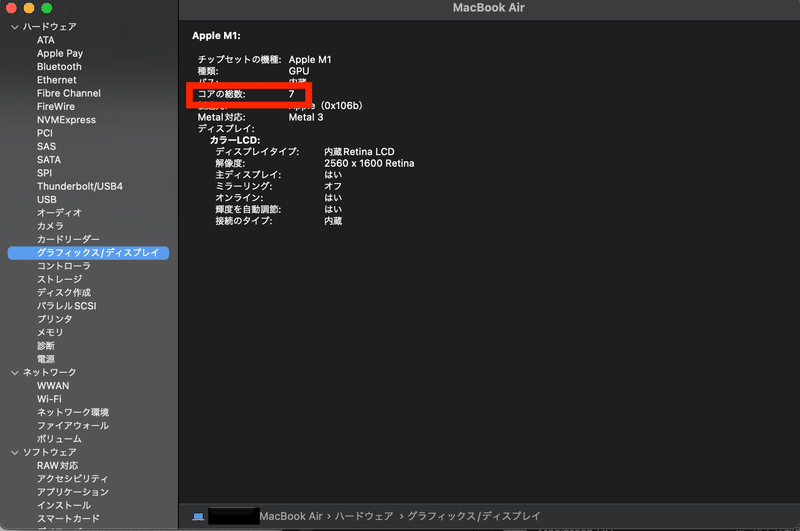
Task: Open the メモリ entry
Action: click(50, 332)
